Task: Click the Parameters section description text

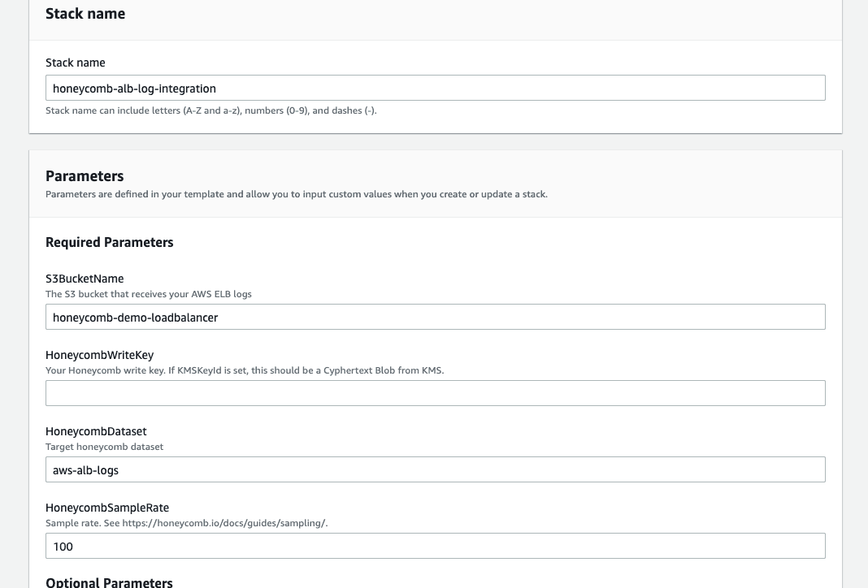Action: pyautogui.click(x=296, y=194)
